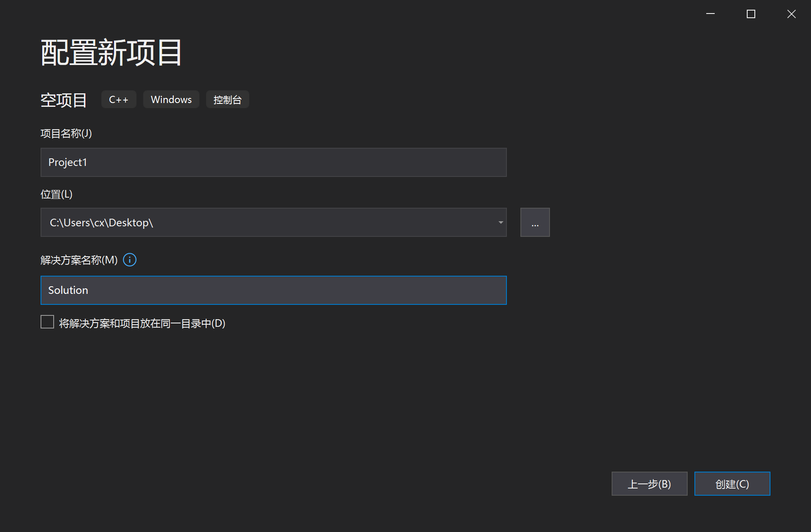Viewport: 811px width, 532px height.
Task: Click the 控制台 tag
Action: point(227,99)
